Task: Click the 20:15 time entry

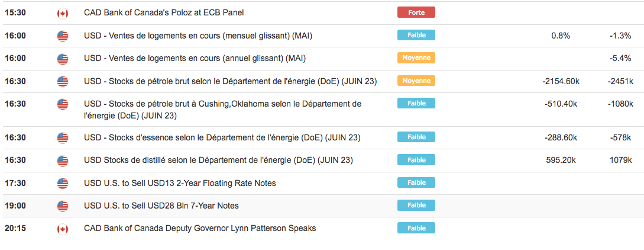Action: coord(15,229)
